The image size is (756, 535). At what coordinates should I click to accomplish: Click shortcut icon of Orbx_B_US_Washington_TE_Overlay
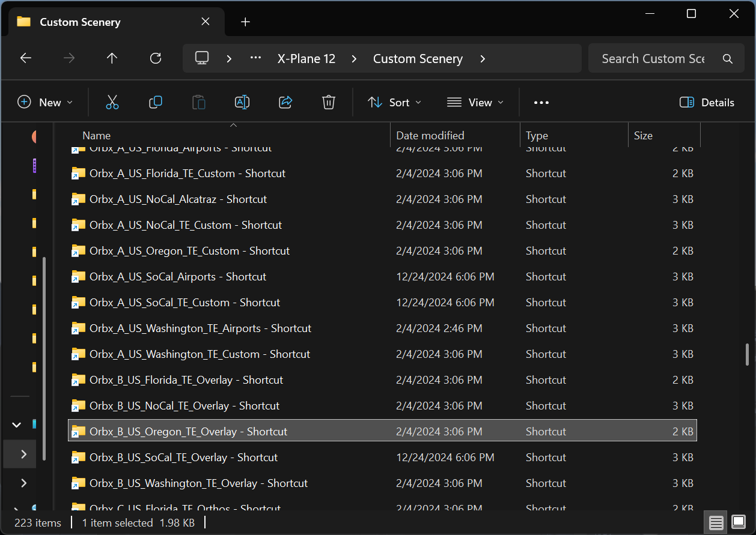(78, 483)
